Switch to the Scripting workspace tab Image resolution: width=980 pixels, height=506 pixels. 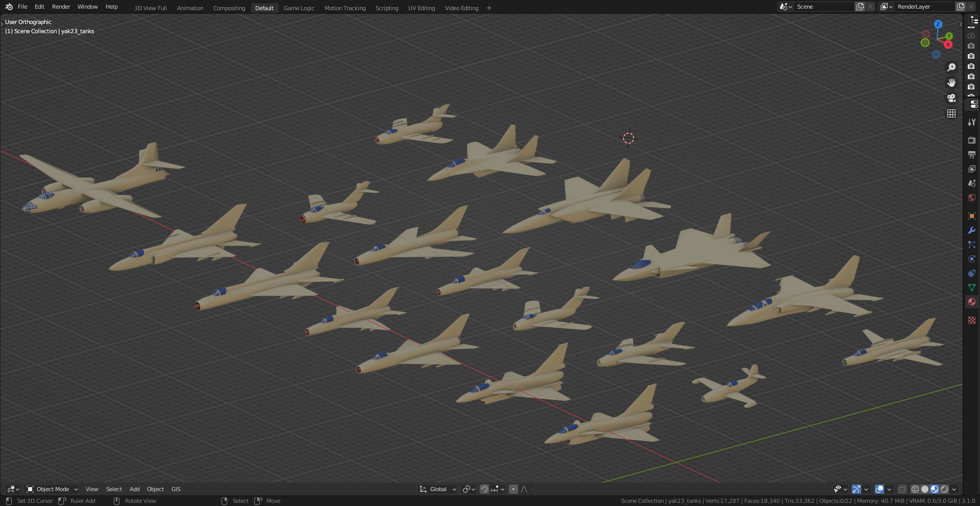(x=387, y=8)
